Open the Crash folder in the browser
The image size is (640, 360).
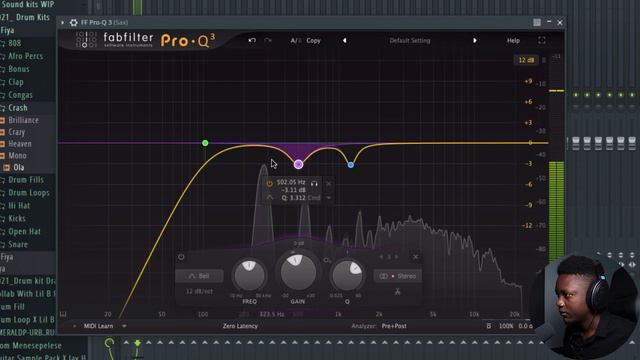pos(18,108)
